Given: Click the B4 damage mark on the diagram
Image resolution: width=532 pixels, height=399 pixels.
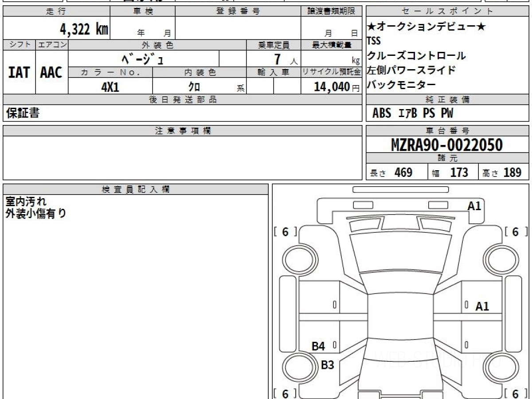Looking at the screenshot, I should point(318,347).
